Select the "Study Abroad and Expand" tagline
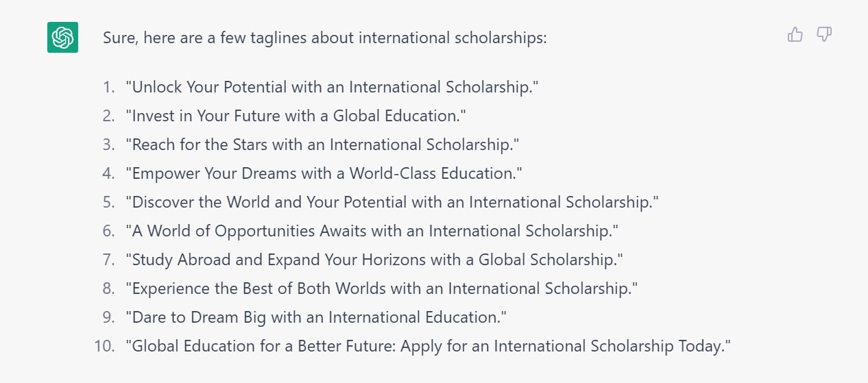 click(x=374, y=260)
